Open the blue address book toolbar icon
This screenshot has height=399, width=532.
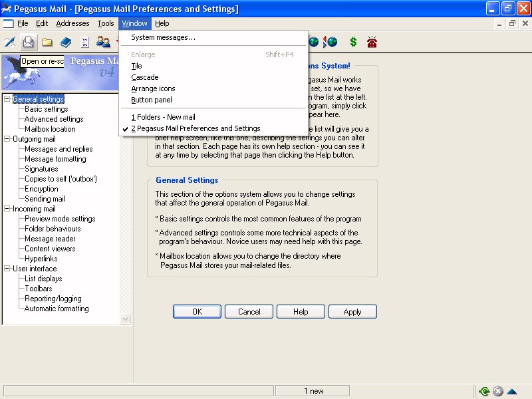pyautogui.click(x=66, y=42)
